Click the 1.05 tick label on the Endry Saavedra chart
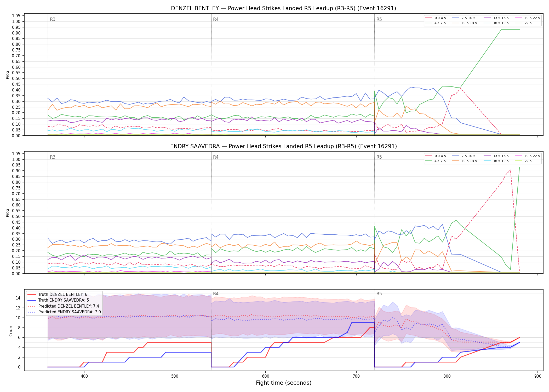This screenshot has width=549, height=392. click(x=16, y=154)
